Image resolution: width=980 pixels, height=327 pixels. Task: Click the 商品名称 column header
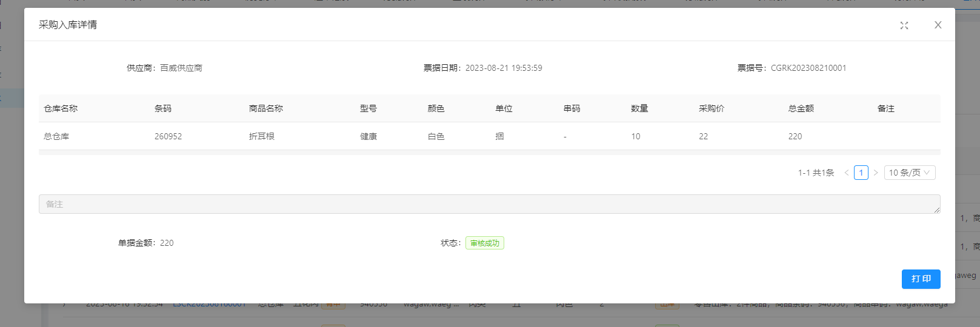click(x=266, y=108)
